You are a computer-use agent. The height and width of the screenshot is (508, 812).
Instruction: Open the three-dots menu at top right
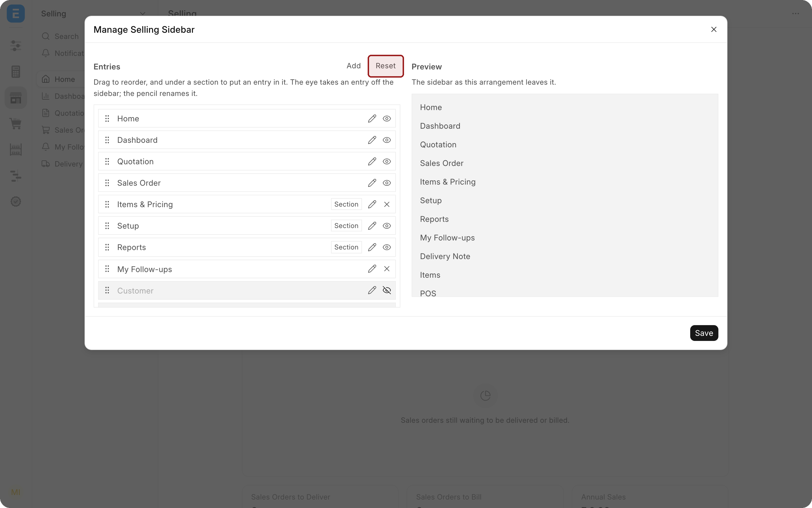click(x=795, y=14)
